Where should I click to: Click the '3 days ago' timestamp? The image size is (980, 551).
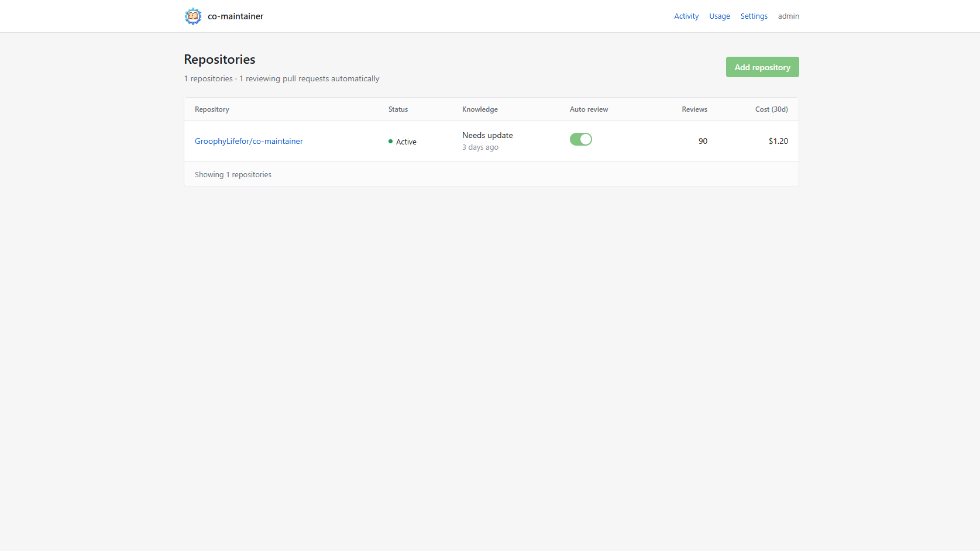click(480, 147)
